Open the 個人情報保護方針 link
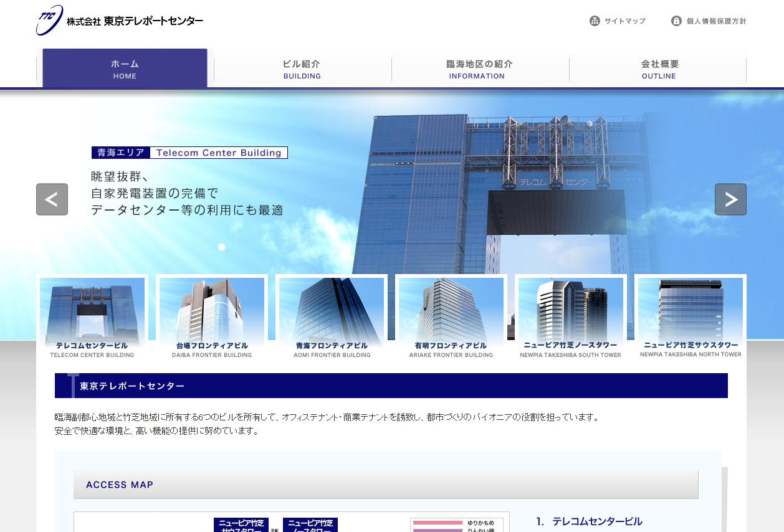Viewport: 784px width, 532px height. tap(717, 21)
